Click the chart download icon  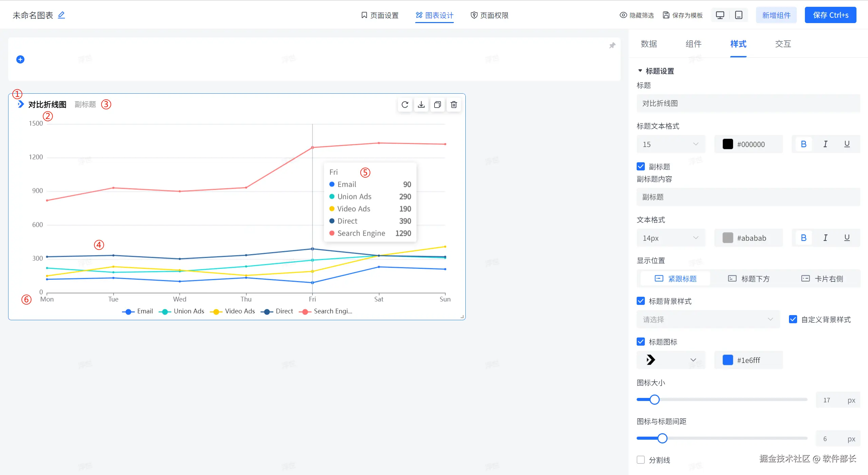(421, 105)
